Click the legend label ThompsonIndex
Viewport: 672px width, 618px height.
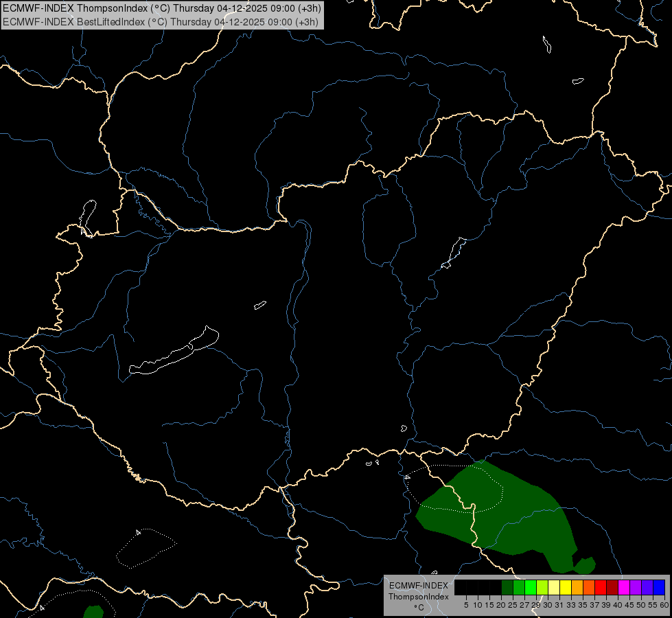pyautogui.click(x=418, y=597)
